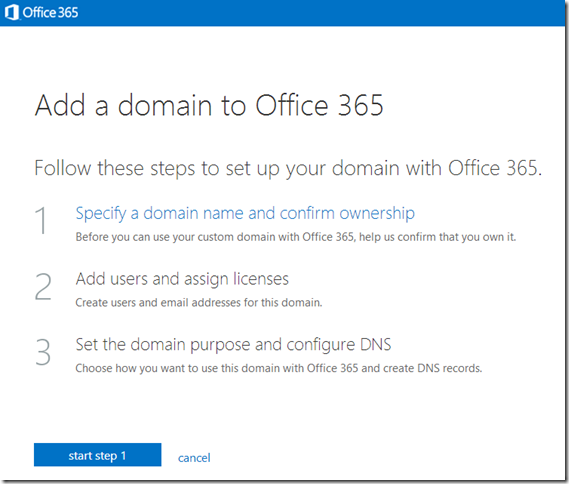Click the 'start step 1' button
The image size is (569, 484).
pos(97,455)
